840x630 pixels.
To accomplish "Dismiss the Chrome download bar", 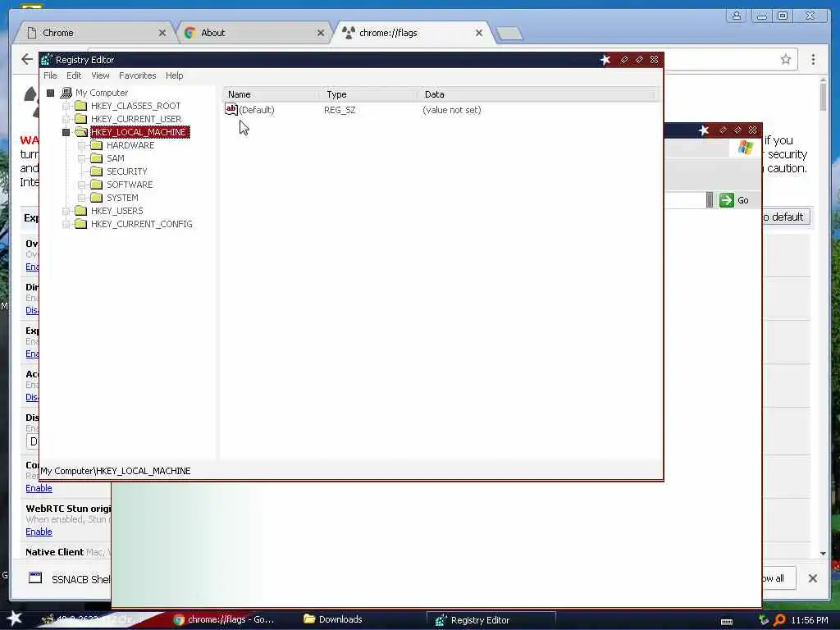I will (x=813, y=578).
